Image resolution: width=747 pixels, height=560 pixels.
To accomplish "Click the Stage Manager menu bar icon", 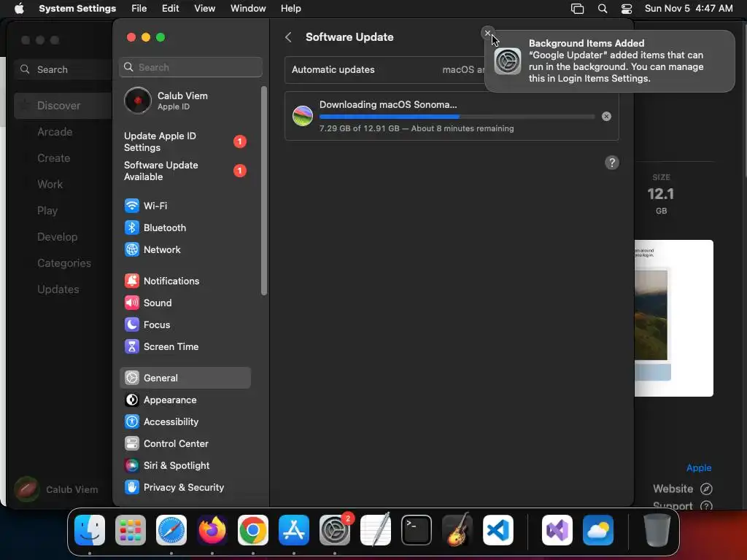I will point(578,9).
